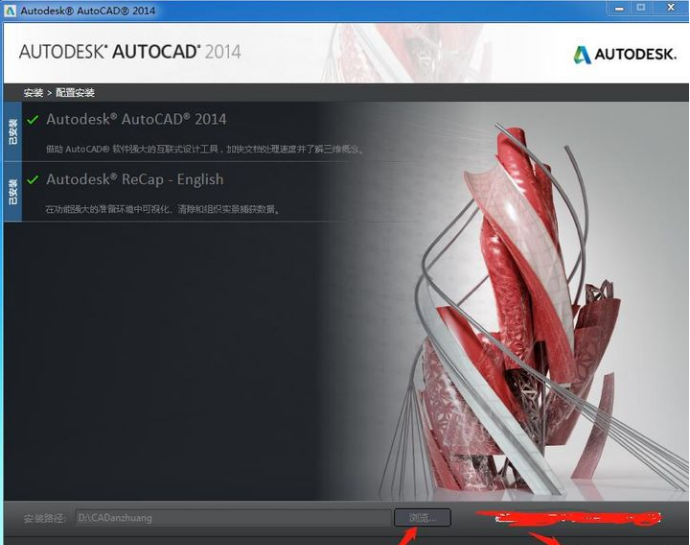The width and height of the screenshot is (690, 545).
Task: Click the green checkmark beside Autodesk AutoCAD 2014
Action: [x=33, y=119]
